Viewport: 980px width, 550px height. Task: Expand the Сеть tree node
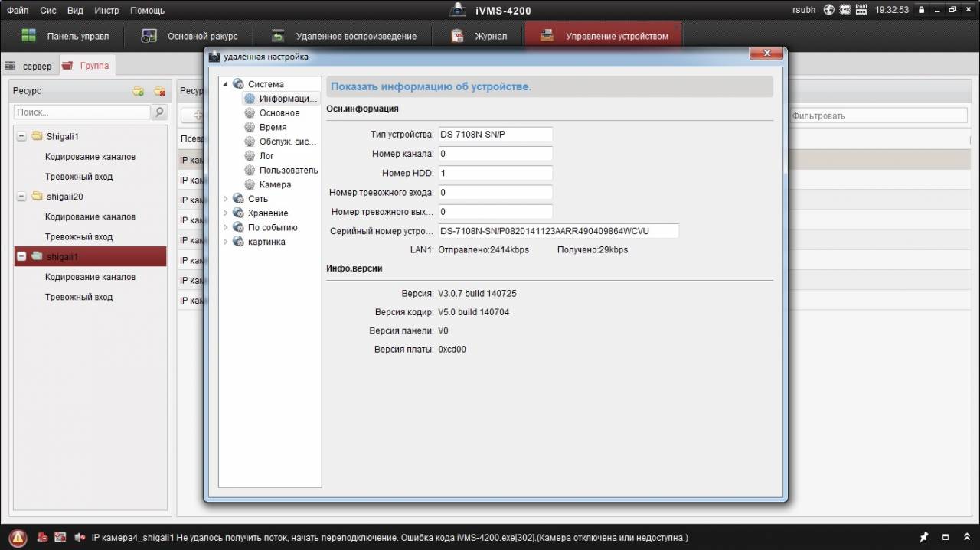(x=226, y=199)
